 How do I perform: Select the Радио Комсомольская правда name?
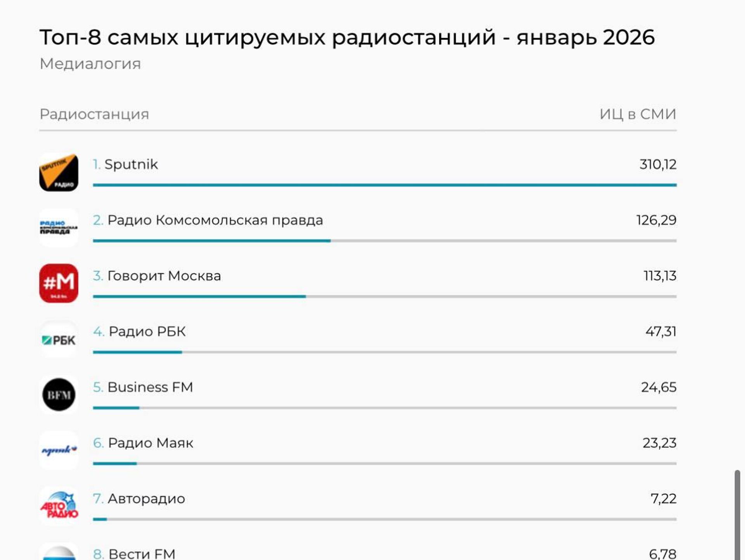[x=215, y=220]
